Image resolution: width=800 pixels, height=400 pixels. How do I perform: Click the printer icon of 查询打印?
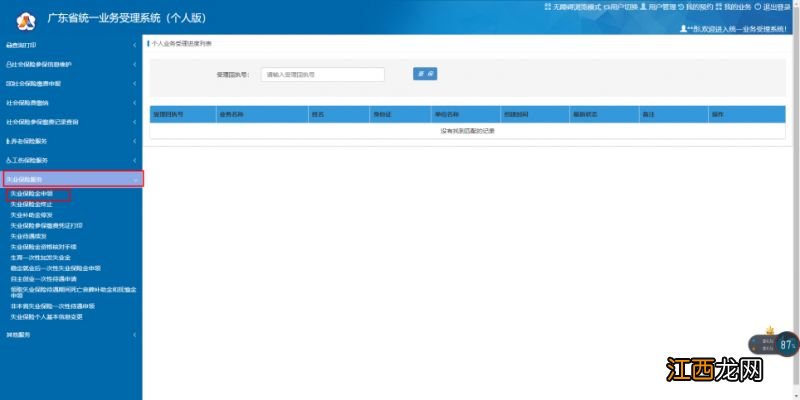coord(8,45)
